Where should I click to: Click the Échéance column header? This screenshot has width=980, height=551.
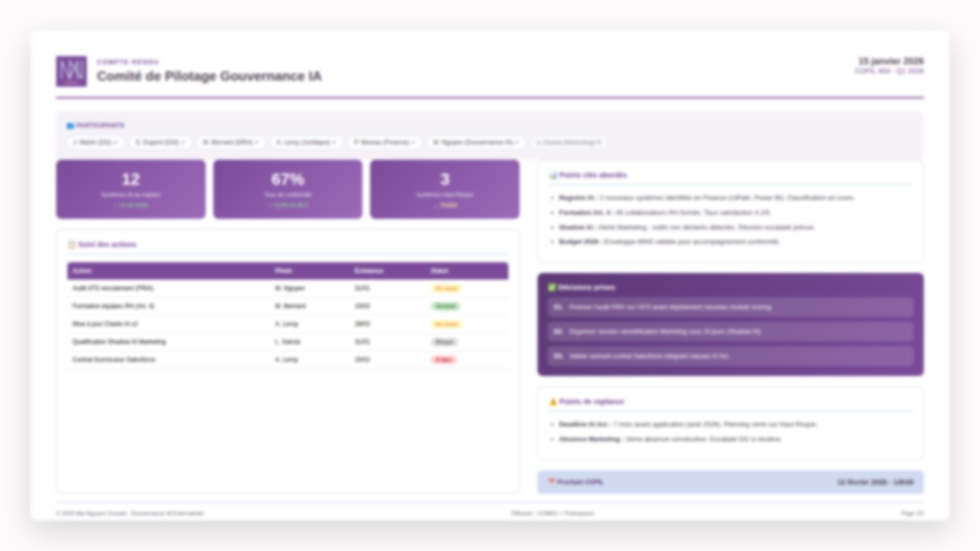(369, 271)
